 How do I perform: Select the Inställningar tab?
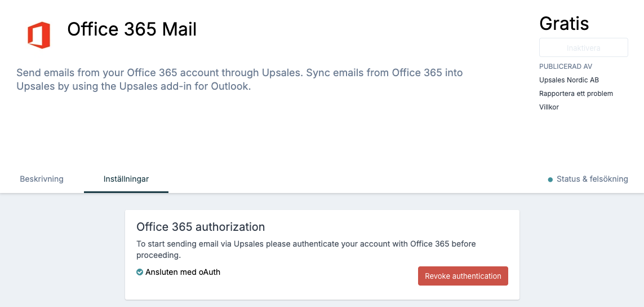click(126, 179)
